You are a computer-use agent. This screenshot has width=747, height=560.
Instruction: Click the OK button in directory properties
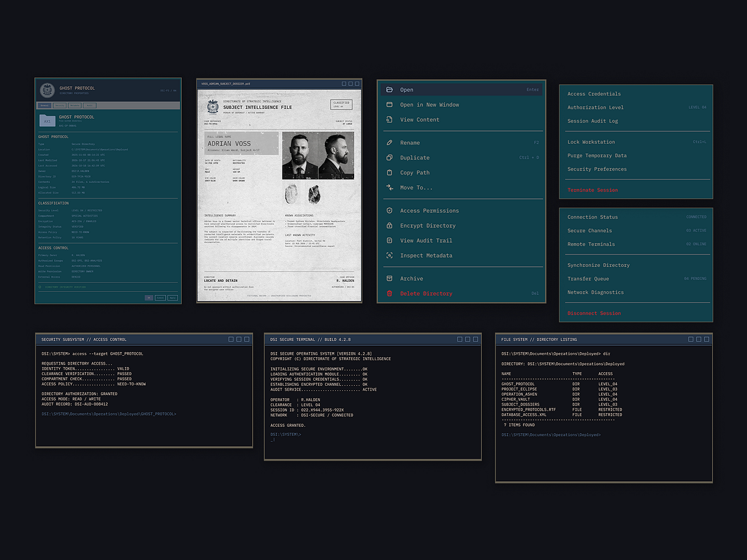coord(149,298)
